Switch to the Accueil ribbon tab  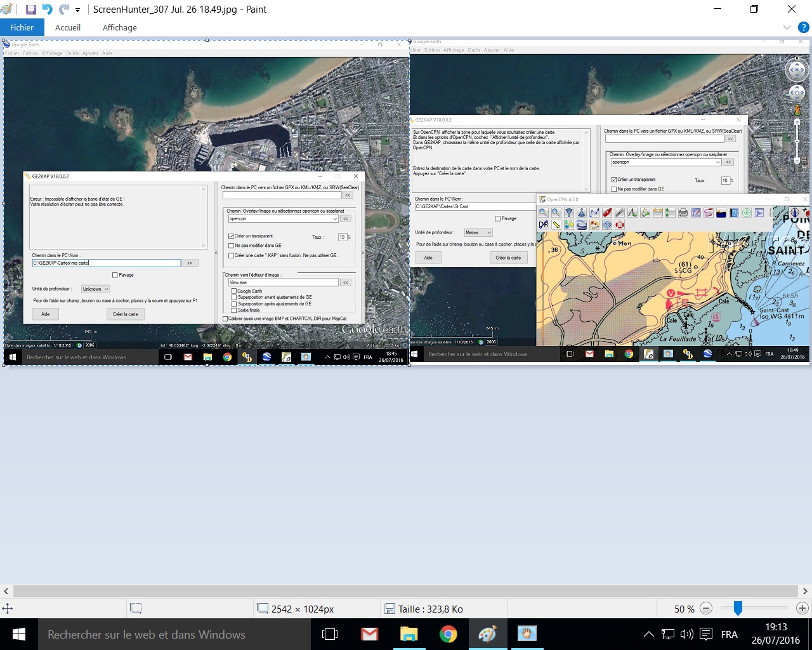[68, 27]
